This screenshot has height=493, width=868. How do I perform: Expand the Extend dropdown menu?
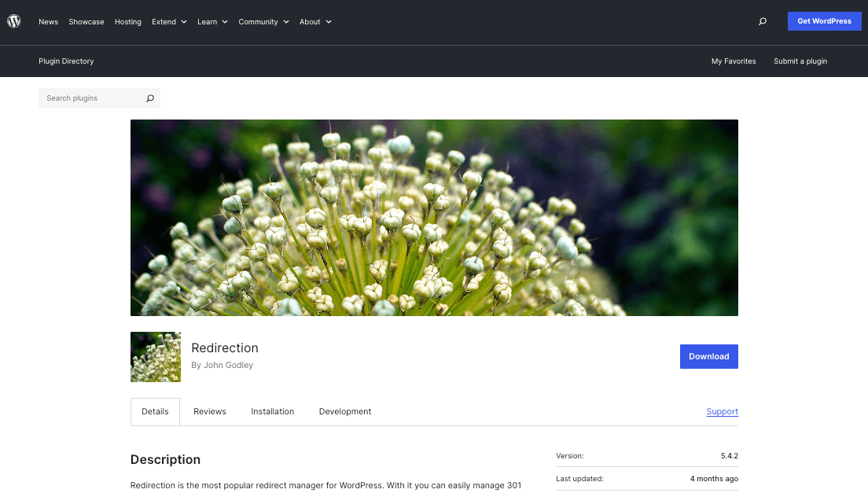(169, 22)
